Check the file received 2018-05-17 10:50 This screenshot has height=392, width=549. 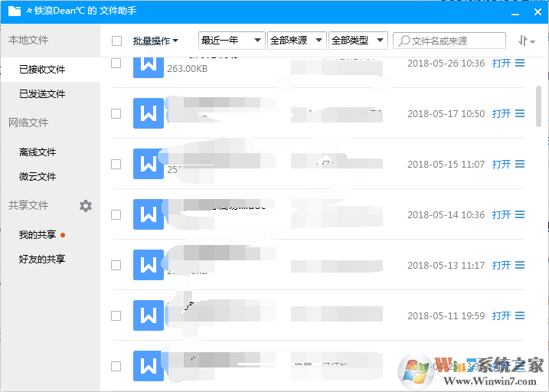[116, 114]
